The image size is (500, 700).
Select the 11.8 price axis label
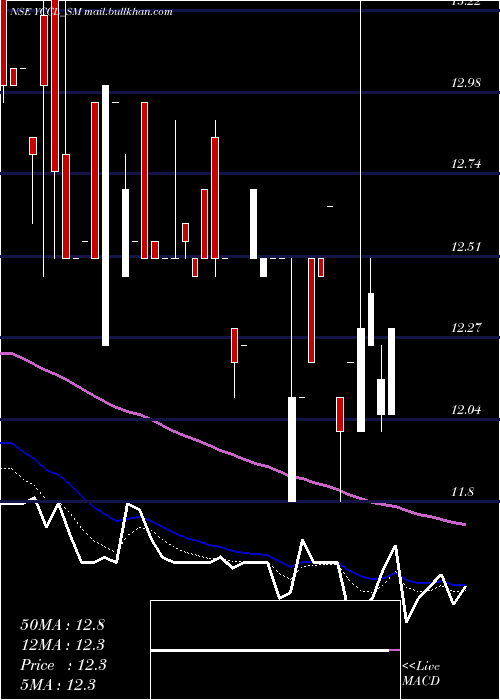coord(462,492)
